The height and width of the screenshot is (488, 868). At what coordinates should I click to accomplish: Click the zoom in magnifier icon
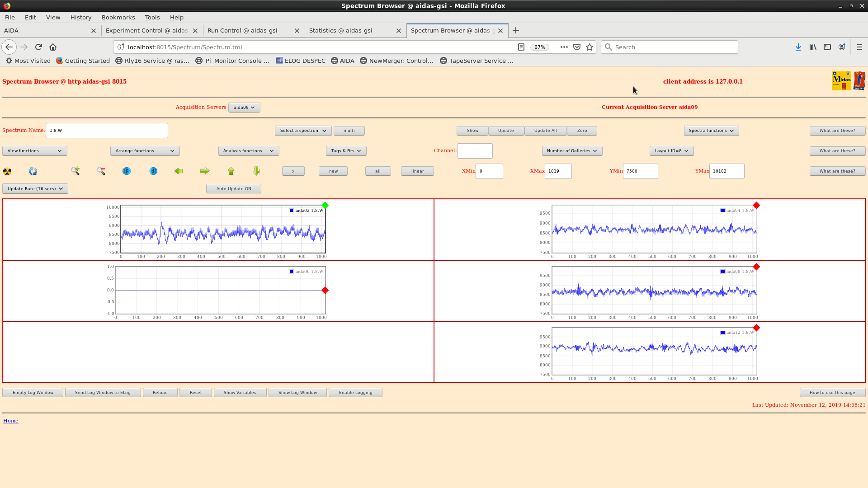click(x=75, y=171)
